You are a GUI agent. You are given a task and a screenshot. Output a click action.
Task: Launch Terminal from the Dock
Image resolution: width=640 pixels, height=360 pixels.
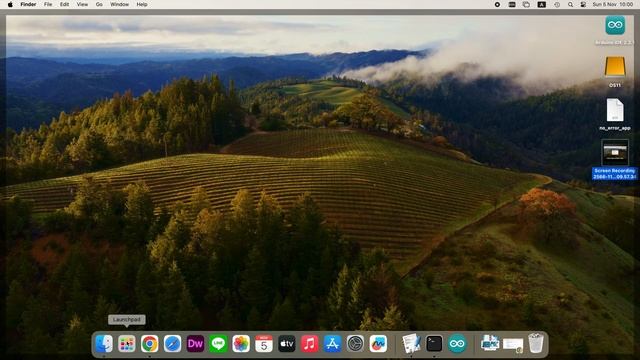tap(434, 344)
